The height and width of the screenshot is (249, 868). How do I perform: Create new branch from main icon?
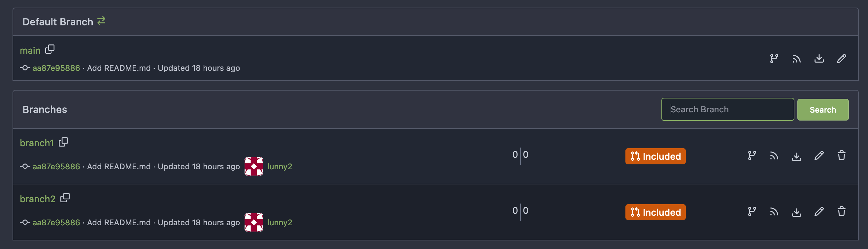click(774, 59)
